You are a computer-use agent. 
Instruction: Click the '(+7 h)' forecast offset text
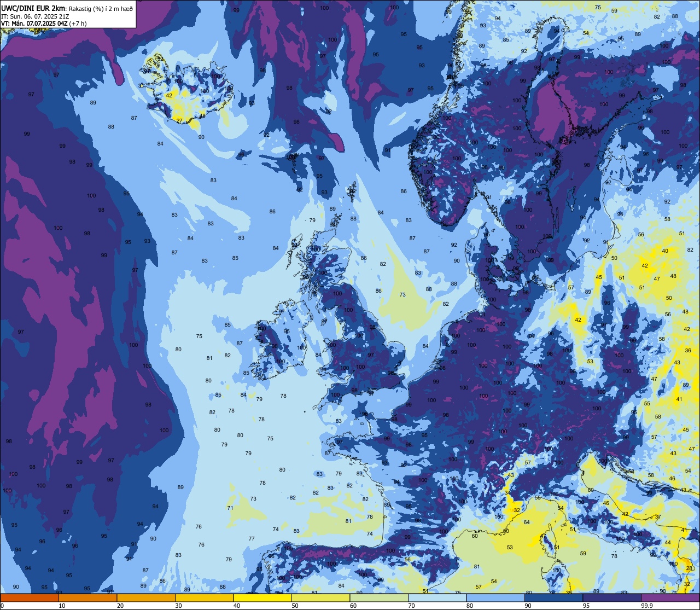[78, 24]
